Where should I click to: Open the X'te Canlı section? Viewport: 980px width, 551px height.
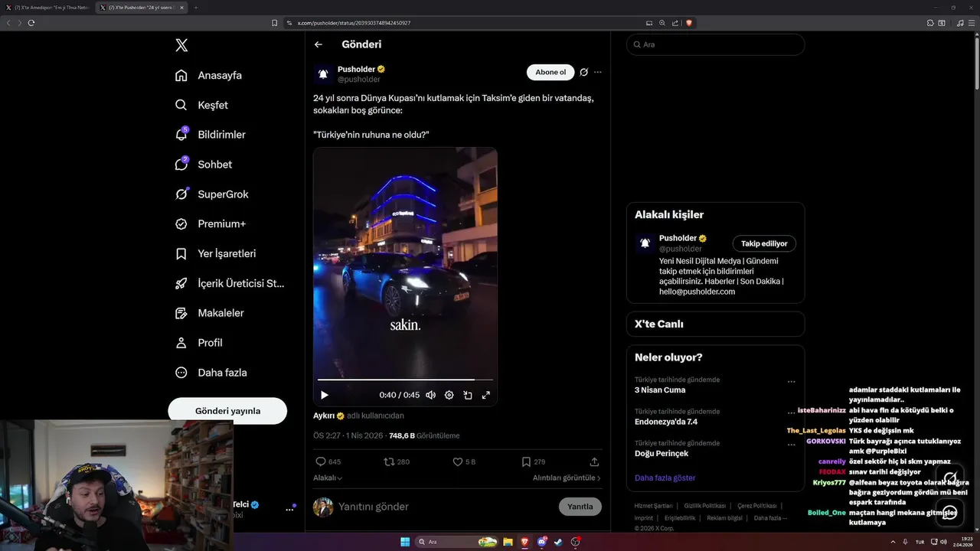[x=715, y=324]
